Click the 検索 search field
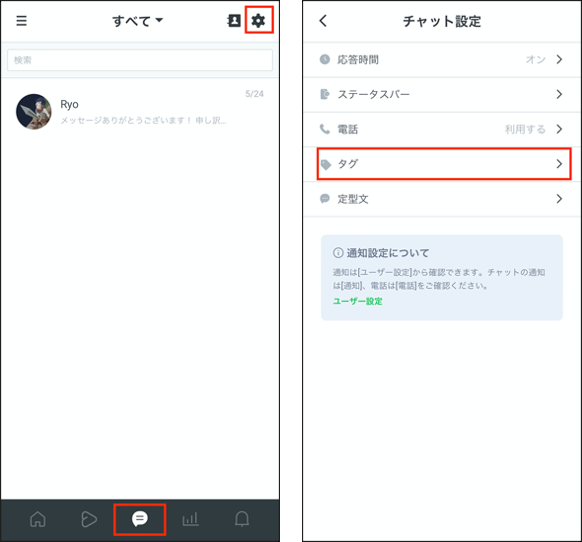The width and height of the screenshot is (582, 542). point(140,60)
